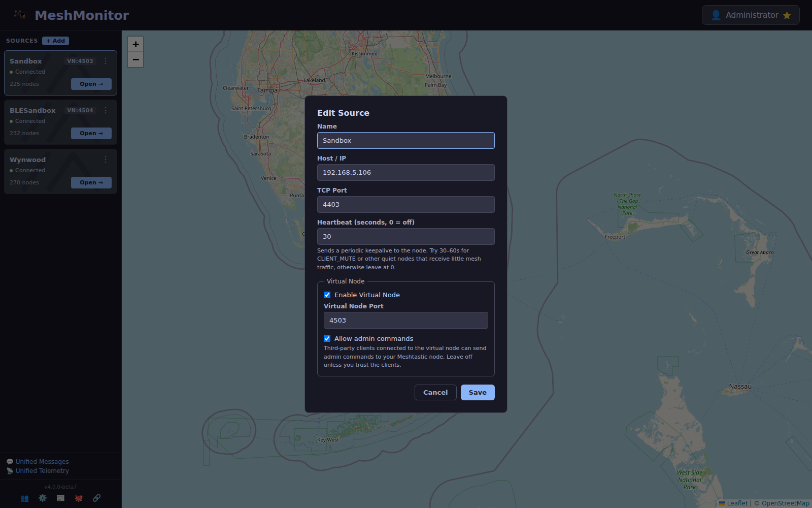
Task: Click the Virtual Node group legend
Action: (346, 281)
